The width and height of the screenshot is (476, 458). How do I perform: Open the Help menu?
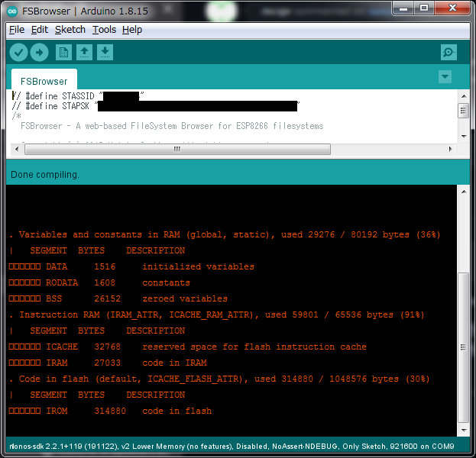pyautogui.click(x=132, y=30)
